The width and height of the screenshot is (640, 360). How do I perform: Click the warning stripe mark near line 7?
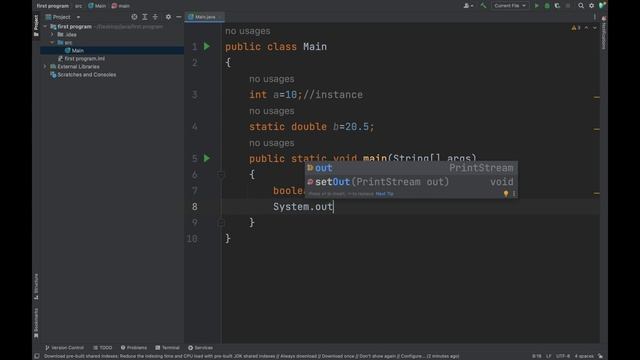tap(597, 193)
